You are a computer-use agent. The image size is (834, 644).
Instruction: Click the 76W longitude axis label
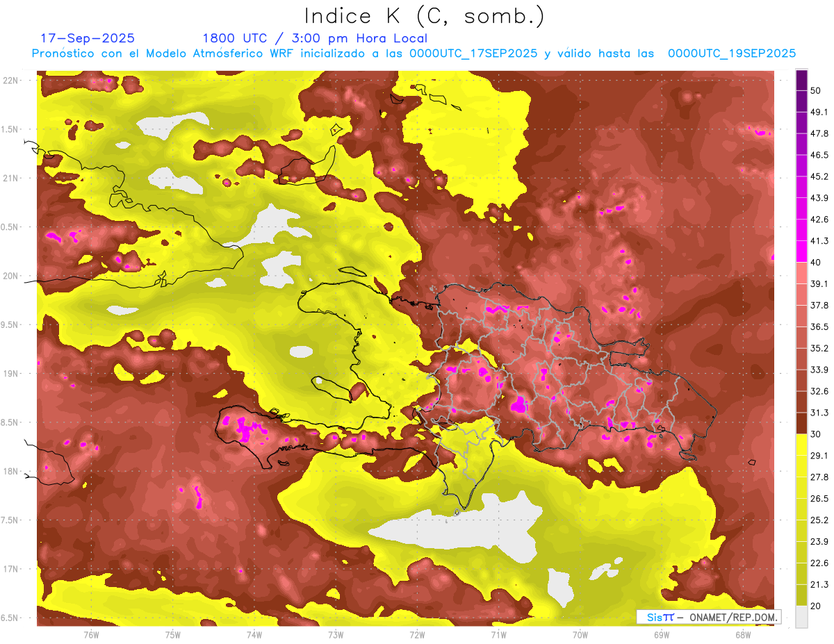91,634
